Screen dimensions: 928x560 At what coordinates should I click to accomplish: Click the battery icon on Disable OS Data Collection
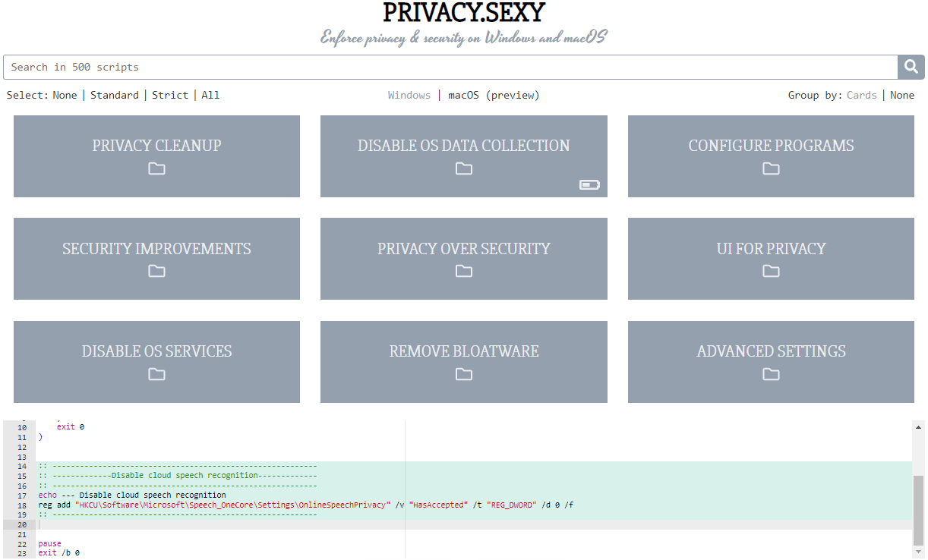(x=589, y=184)
